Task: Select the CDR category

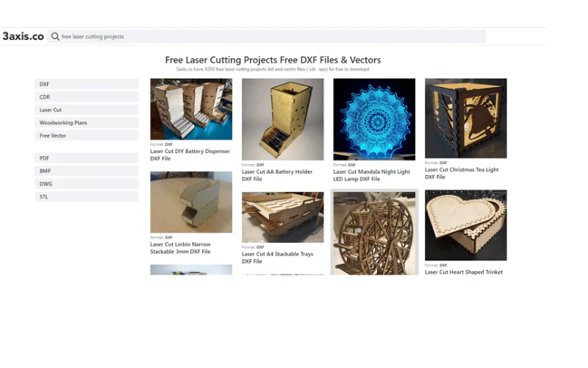Action: pyautogui.click(x=87, y=97)
